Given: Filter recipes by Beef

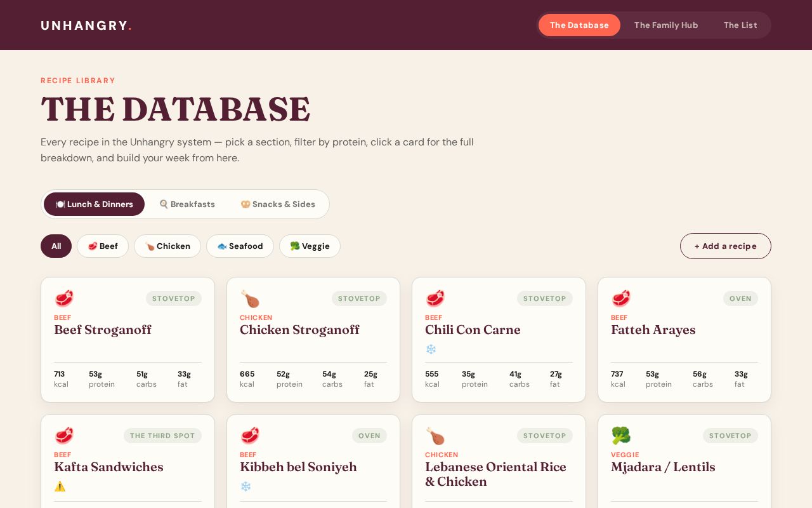Looking at the screenshot, I should click(103, 246).
